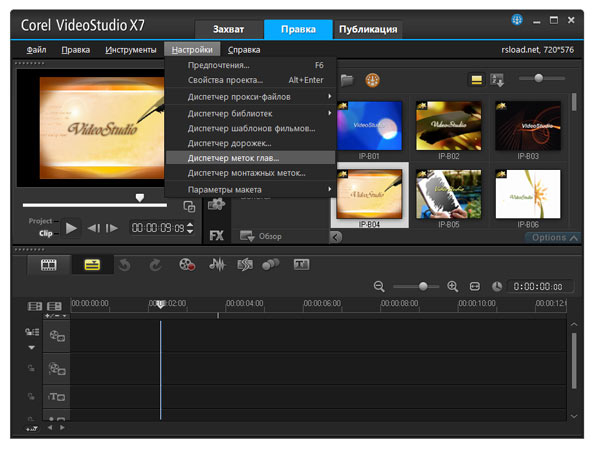Select the IP-B05 thumbnail
The image size is (600, 454).
pos(448,194)
